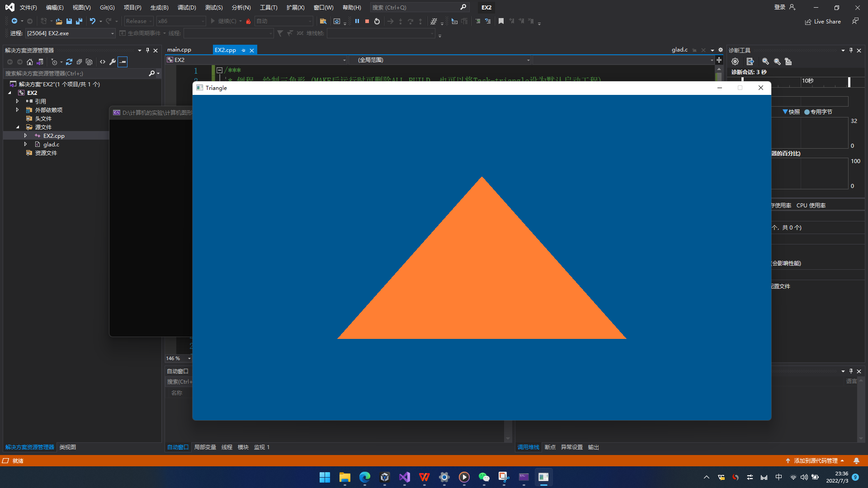Stop debugging with the red square
Image resolution: width=868 pixels, height=488 pixels.
[367, 21]
